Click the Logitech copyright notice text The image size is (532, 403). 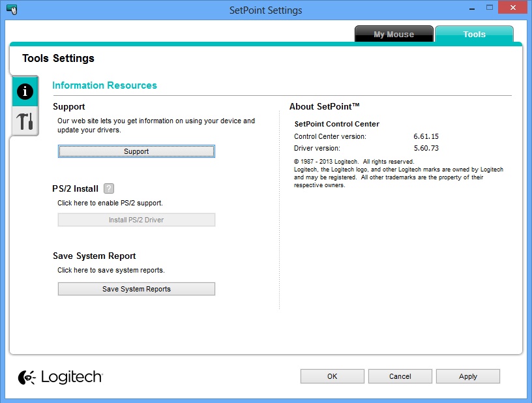point(398,173)
